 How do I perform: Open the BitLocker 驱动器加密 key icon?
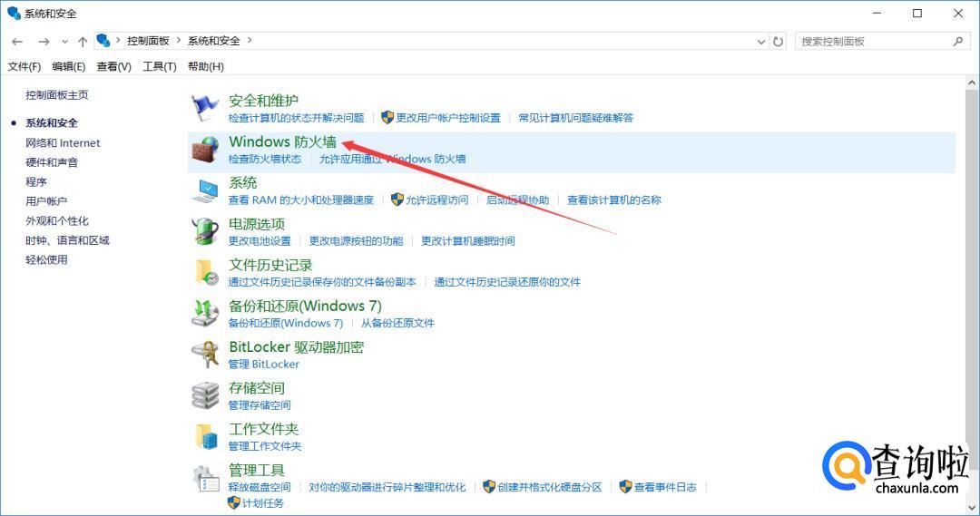(x=204, y=355)
